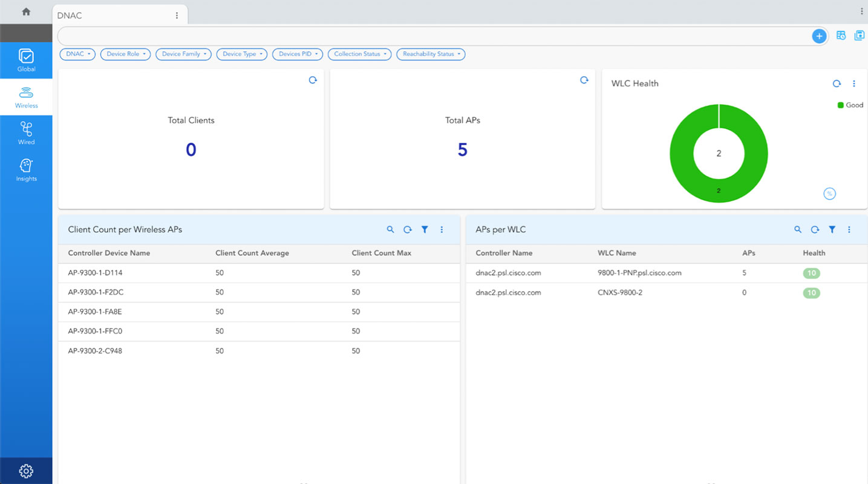
Task: Toggle percent view on WLC Health
Action: click(829, 194)
